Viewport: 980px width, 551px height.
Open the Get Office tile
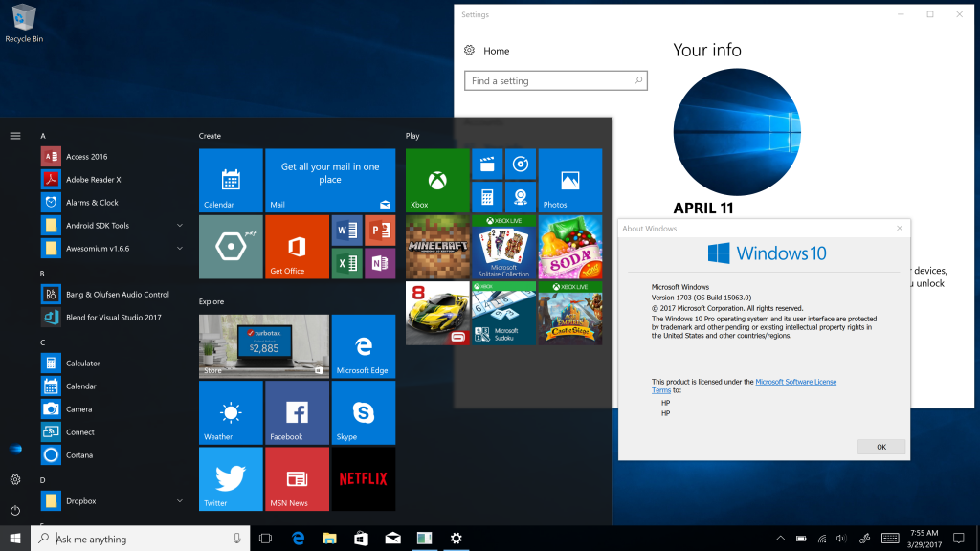(x=297, y=247)
